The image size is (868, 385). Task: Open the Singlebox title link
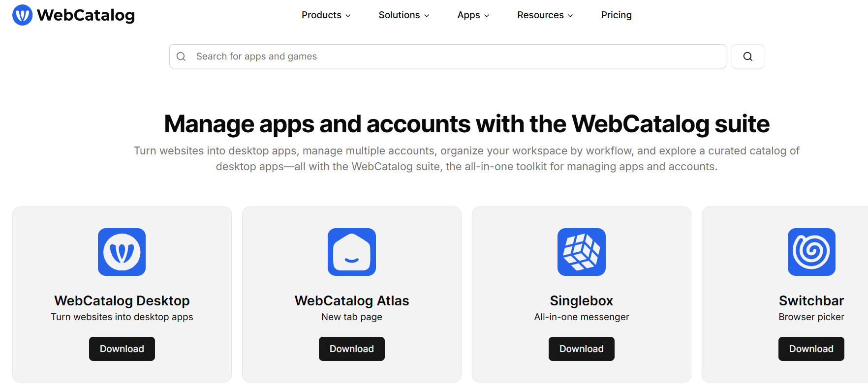[x=582, y=300]
